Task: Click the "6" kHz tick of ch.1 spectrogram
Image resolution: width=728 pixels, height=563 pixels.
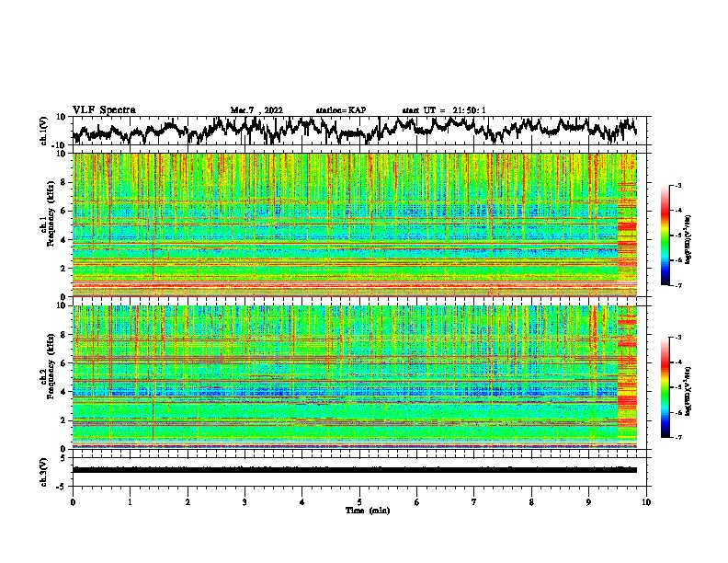Action: click(x=63, y=211)
